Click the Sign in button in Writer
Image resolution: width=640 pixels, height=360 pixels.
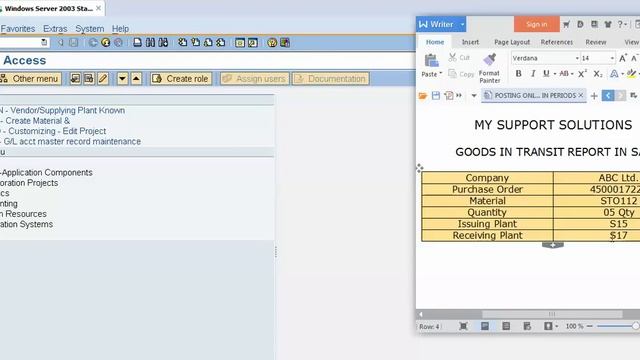tap(537, 24)
